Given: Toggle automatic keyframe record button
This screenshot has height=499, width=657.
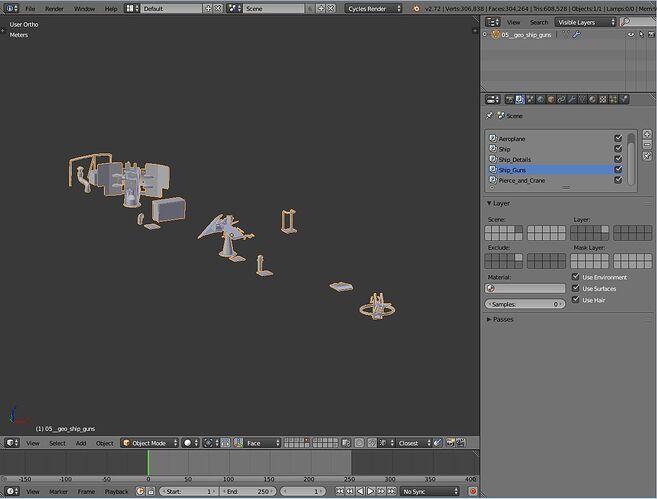Looking at the screenshot, I should point(473,491).
